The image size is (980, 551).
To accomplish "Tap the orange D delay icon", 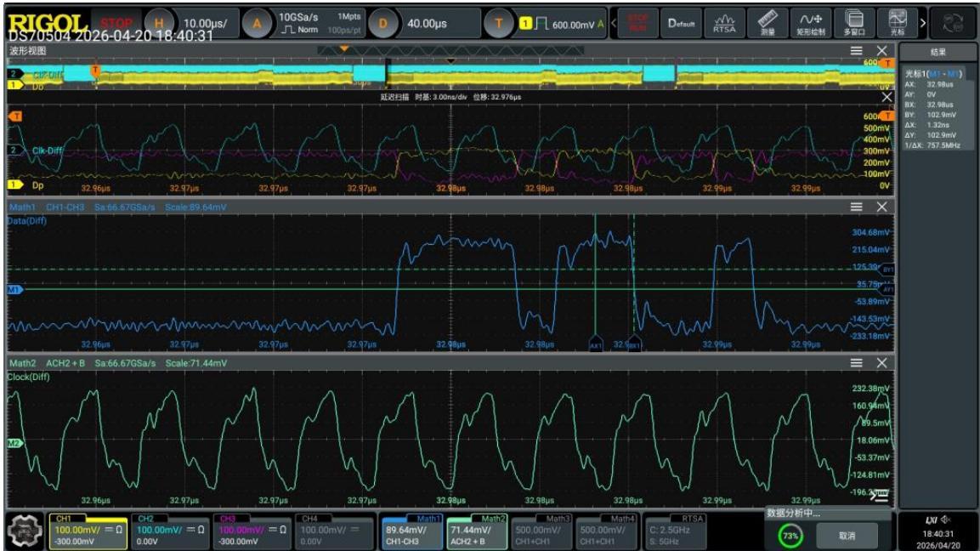I will 382,24.
